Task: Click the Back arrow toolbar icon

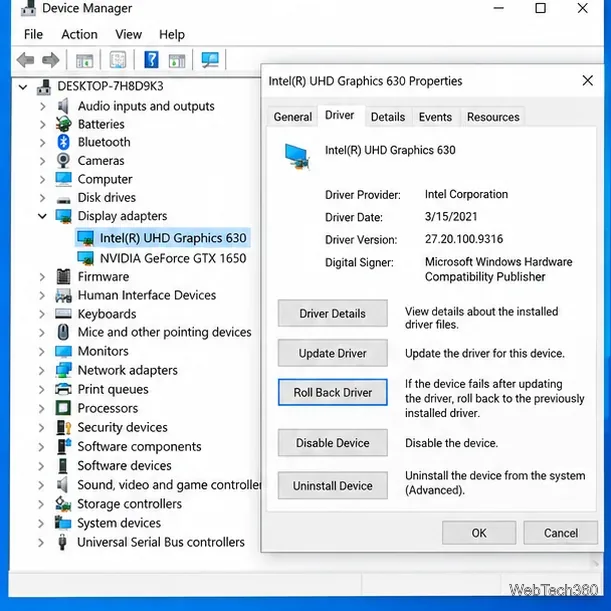Action: [26, 60]
